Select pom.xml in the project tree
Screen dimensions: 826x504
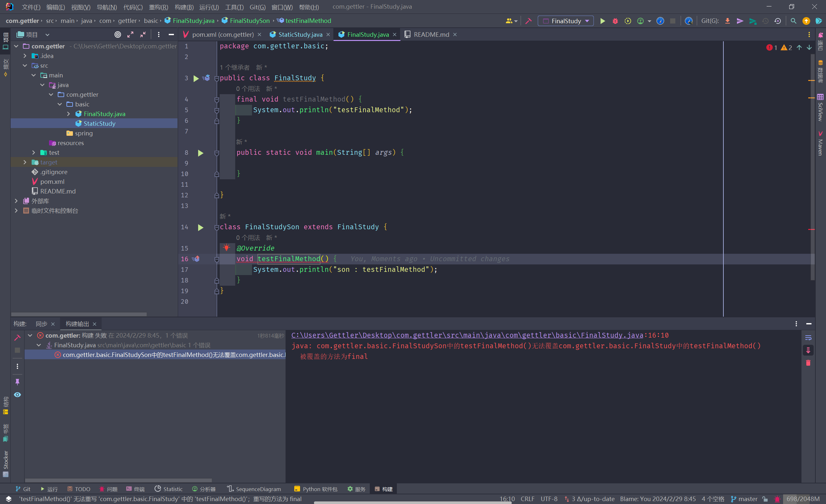pos(52,182)
